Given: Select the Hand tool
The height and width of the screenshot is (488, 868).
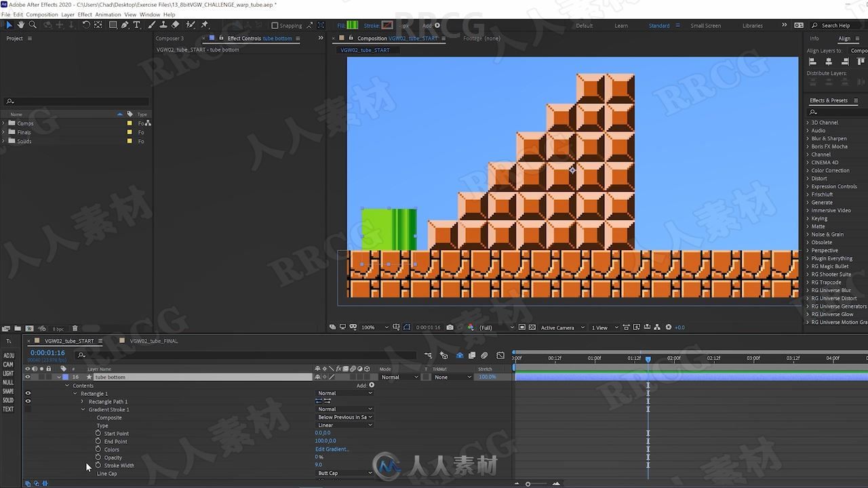Looking at the screenshot, I should click(x=21, y=25).
